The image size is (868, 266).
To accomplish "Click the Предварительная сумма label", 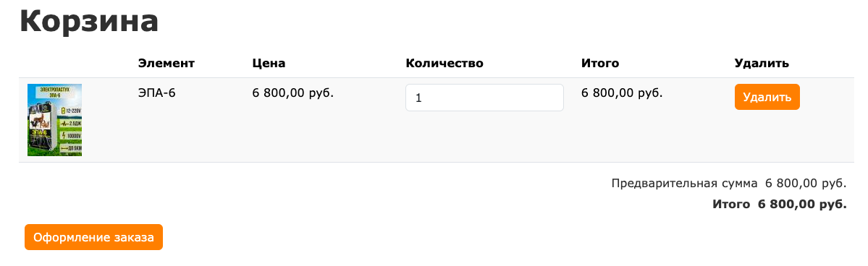I will (x=683, y=183).
